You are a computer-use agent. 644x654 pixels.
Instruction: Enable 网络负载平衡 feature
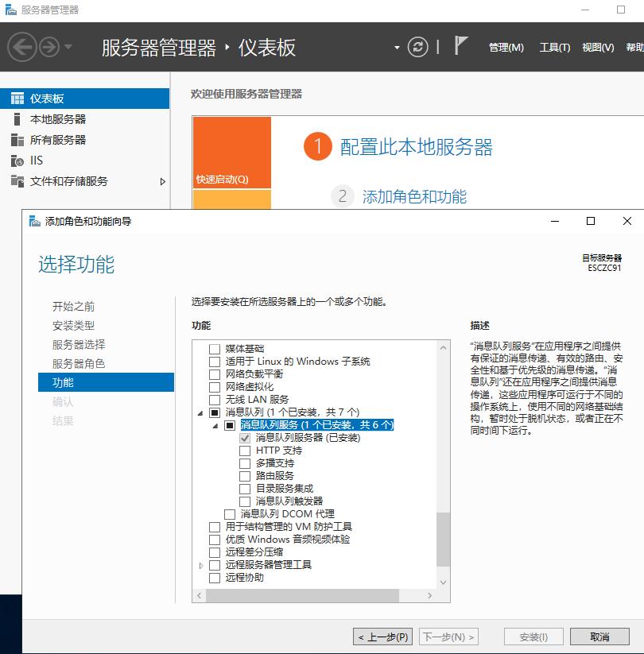click(216, 375)
